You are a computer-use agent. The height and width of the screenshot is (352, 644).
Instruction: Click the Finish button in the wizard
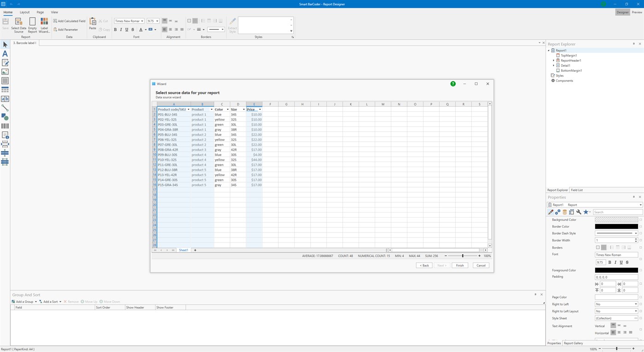(459, 265)
